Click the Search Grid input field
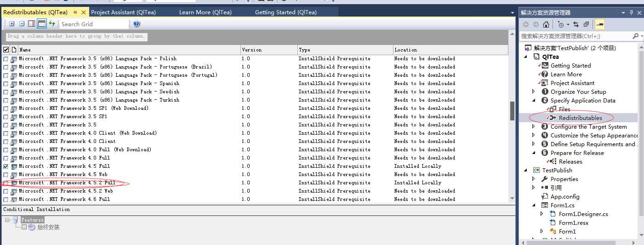 click(x=94, y=24)
